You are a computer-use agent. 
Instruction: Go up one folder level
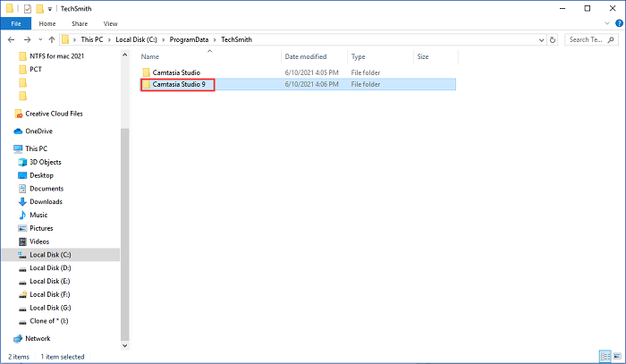(53, 39)
